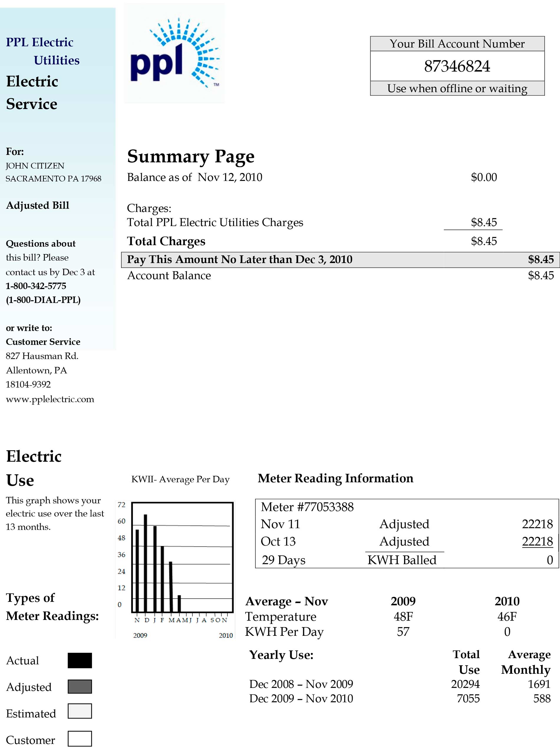Click the Dec 2009 – Nov 2010 row
Screen dimensions: 560x751
tap(301, 699)
